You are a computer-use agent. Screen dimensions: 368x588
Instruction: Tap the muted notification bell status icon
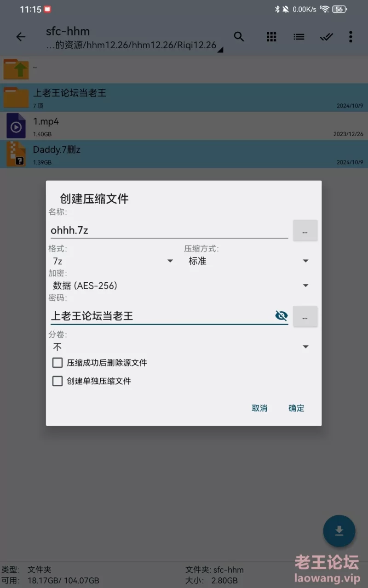(286, 9)
